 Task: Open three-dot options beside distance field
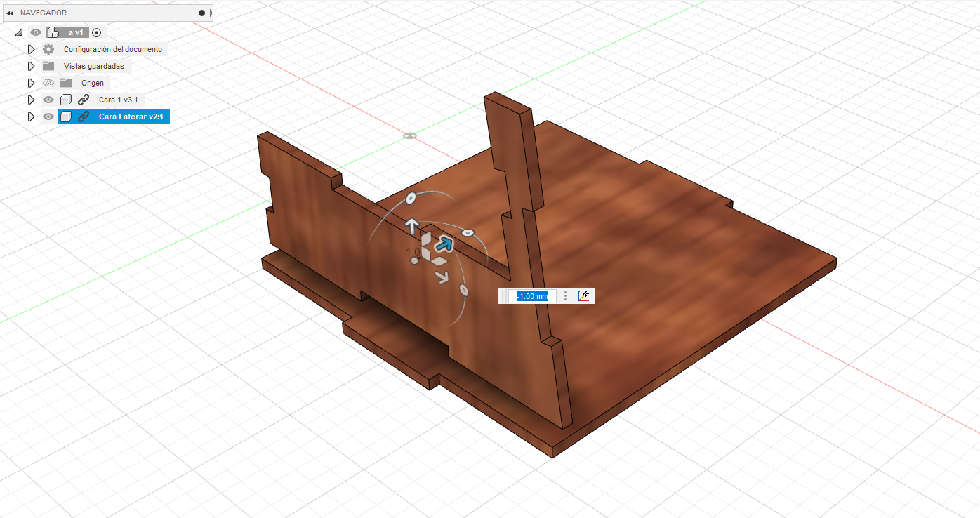[x=566, y=296]
